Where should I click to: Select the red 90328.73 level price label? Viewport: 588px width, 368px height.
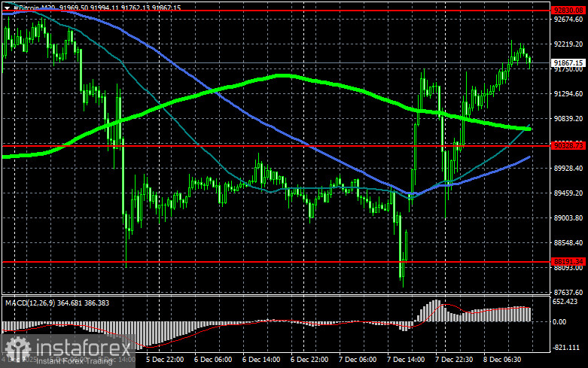(568, 145)
